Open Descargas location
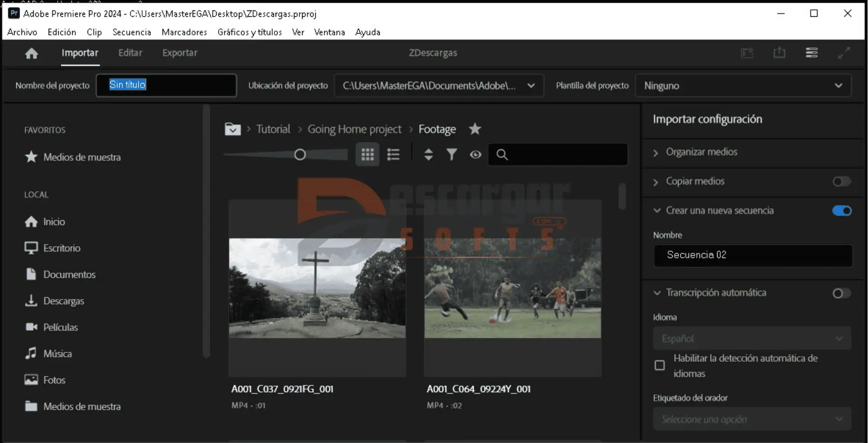The image size is (868, 443). [x=54, y=300]
